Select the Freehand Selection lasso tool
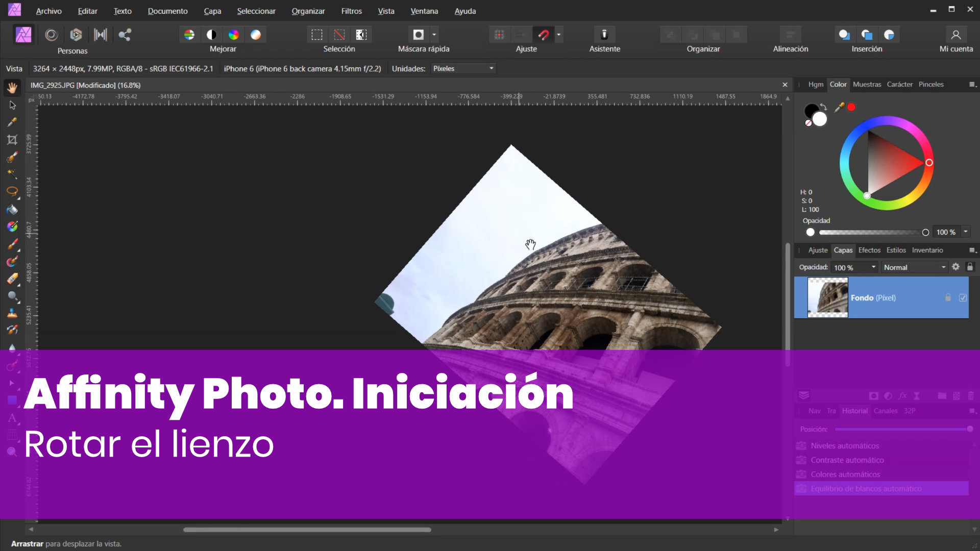Viewport: 980px width, 551px height. point(12,192)
